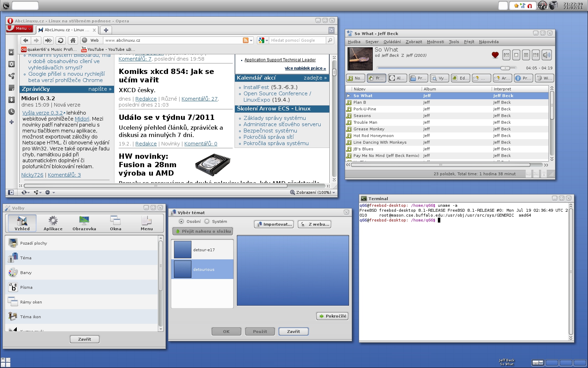Click Opera's fast-forward button
The height and width of the screenshot is (368, 588).
coord(48,40)
